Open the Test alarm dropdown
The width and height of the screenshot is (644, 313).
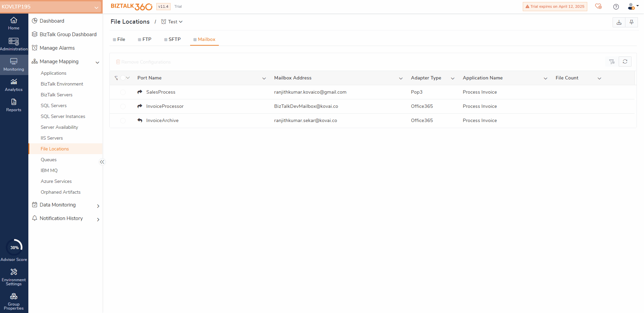click(x=172, y=22)
